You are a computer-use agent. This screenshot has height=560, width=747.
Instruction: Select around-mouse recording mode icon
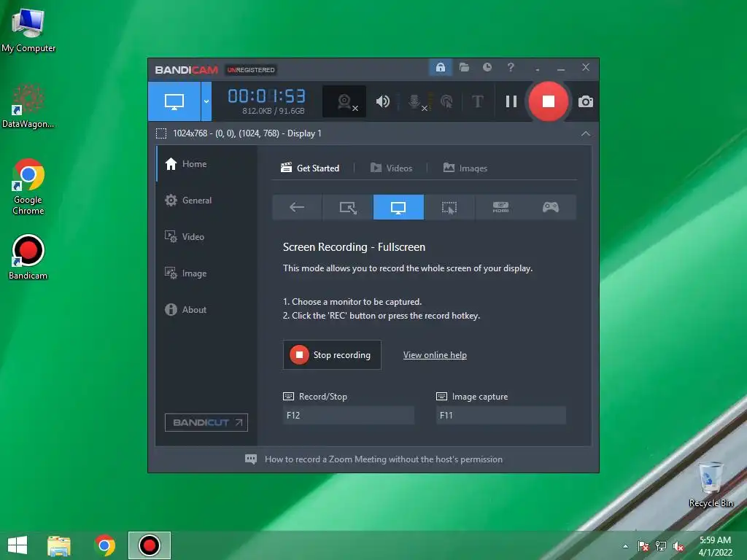[449, 207]
